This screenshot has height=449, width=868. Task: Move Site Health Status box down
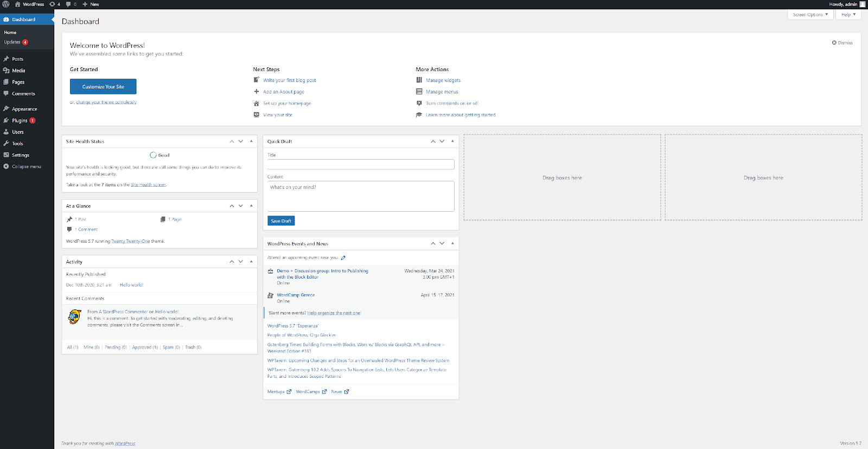[x=241, y=141]
